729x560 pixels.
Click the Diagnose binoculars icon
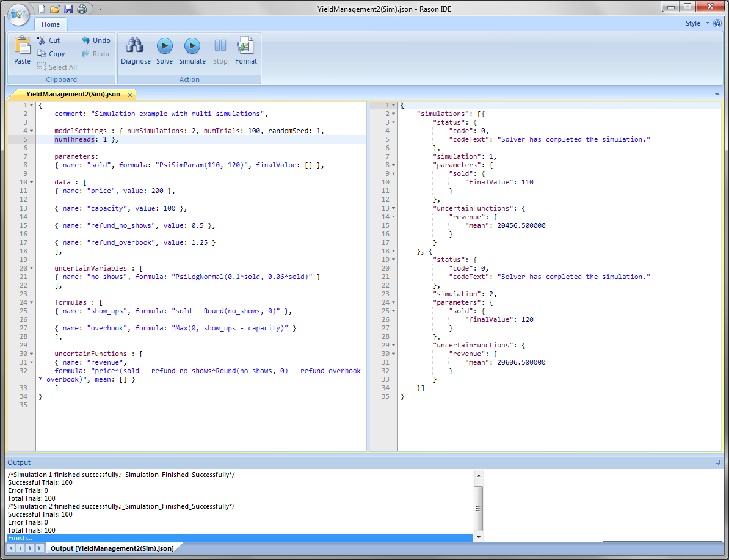coord(136,46)
